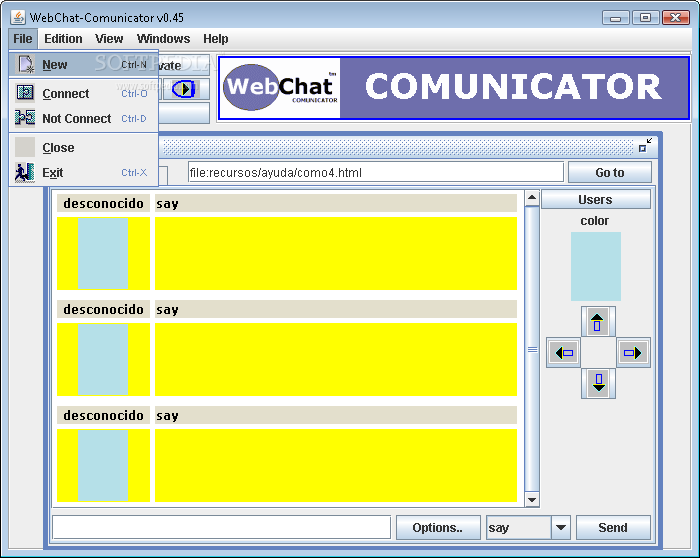
Task: Select New in the File menu
Action: (x=83, y=65)
